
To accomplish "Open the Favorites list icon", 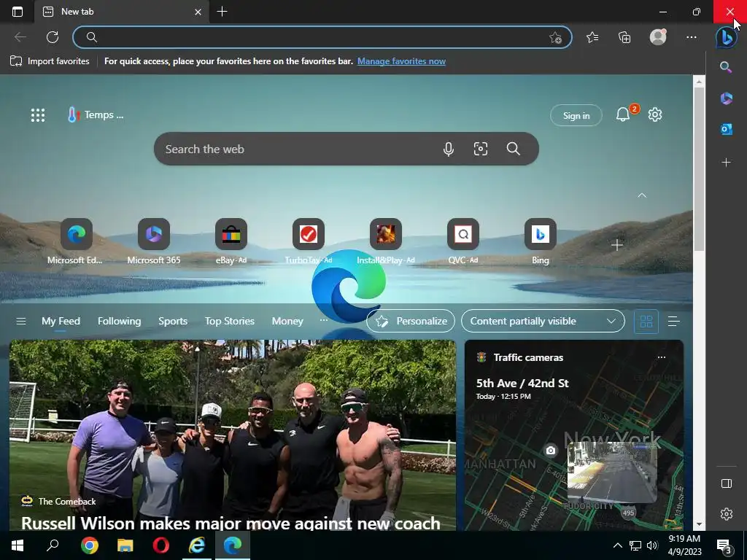I will [x=592, y=37].
